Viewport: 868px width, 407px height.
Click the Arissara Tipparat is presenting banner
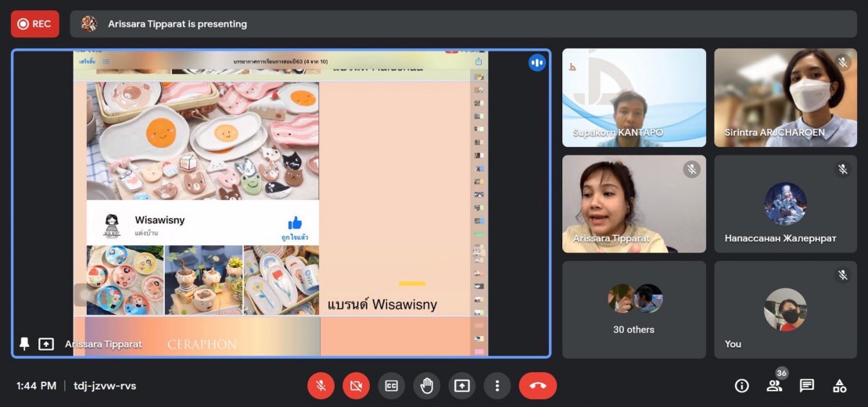pos(464,23)
